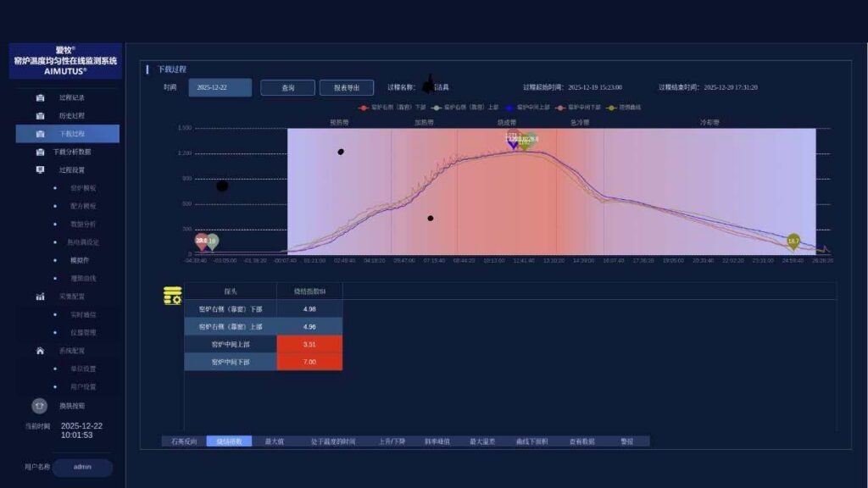Viewport: 868px width, 488px height.
Task: Switch to the 曲线下面积 tab
Action: [531, 441]
